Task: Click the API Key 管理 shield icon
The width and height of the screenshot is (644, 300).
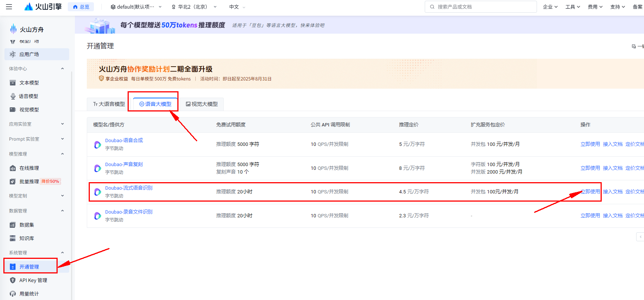Action: coord(13,280)
